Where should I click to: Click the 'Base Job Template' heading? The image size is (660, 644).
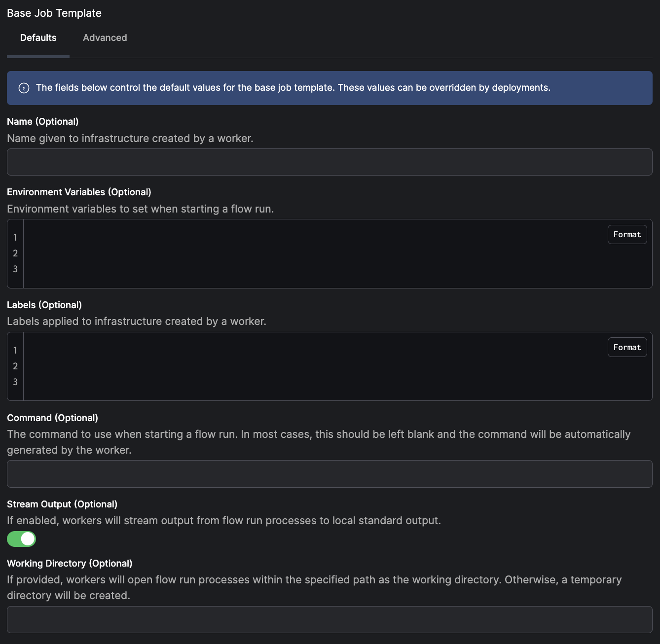pyautogui.click(x=54, y=13)
